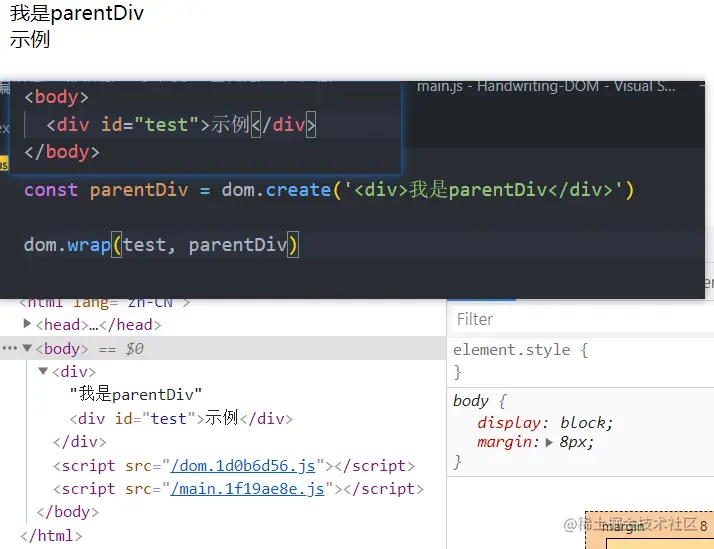The image size is (714, 549).
Task: Open the /dom.1d0b6d56.js script link
Action: tap(243, 466)
